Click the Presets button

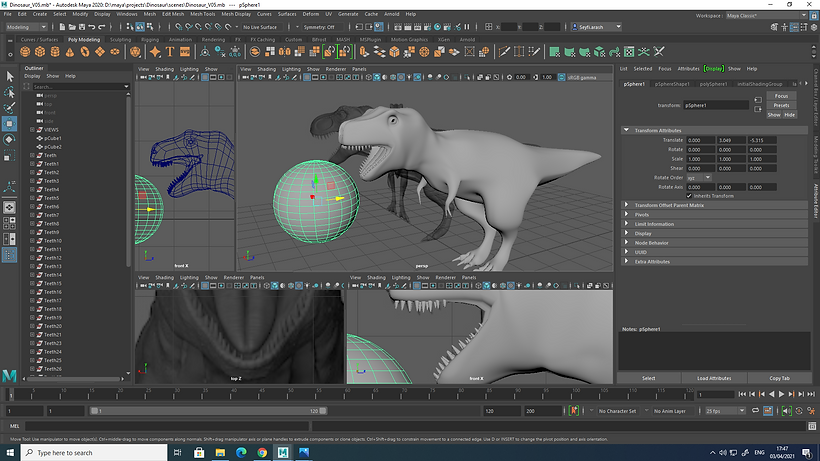781,105
